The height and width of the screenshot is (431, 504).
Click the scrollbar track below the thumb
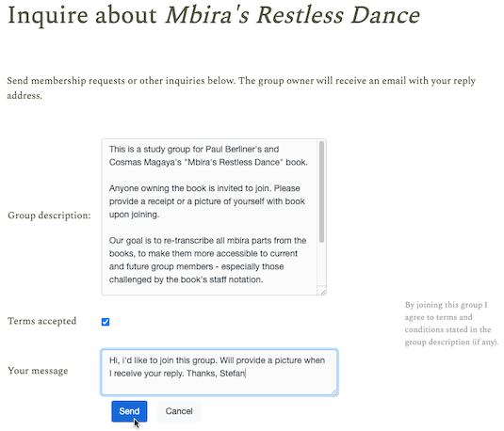[x=321, y=263]
